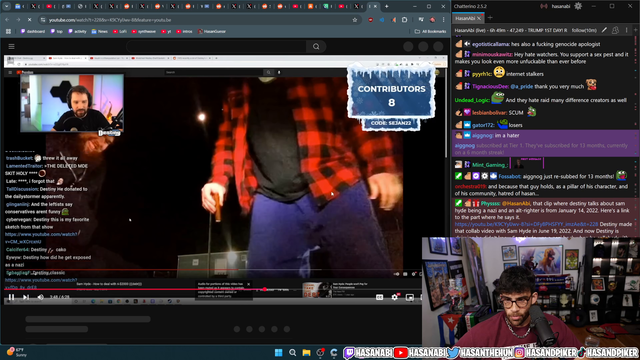640x360 pixels.
Task: Click username lesbianbolivar in chat
Action: pos(489,113)
